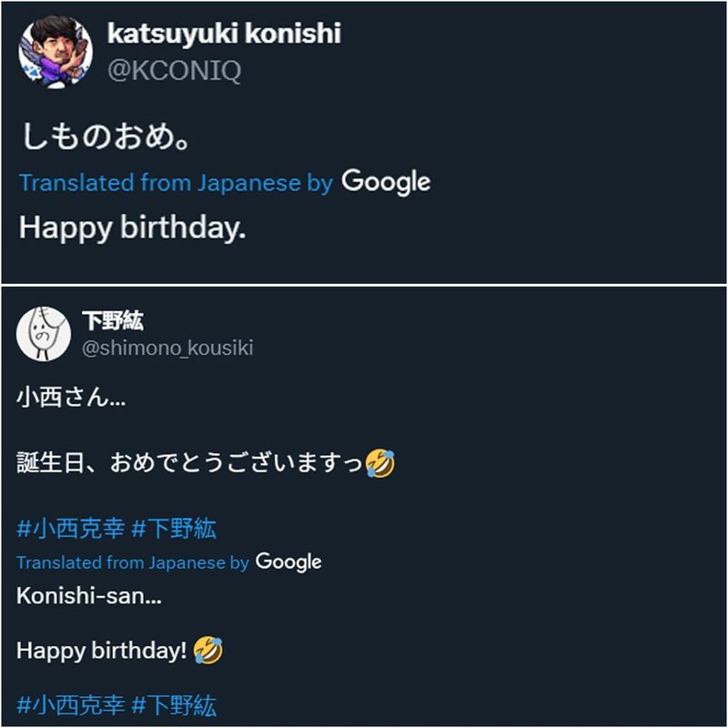The width and height of the screenshot is (728, 728).
Task: Click laughing emoji after "Happy birthday!"
Action: [x=207, y=651]
